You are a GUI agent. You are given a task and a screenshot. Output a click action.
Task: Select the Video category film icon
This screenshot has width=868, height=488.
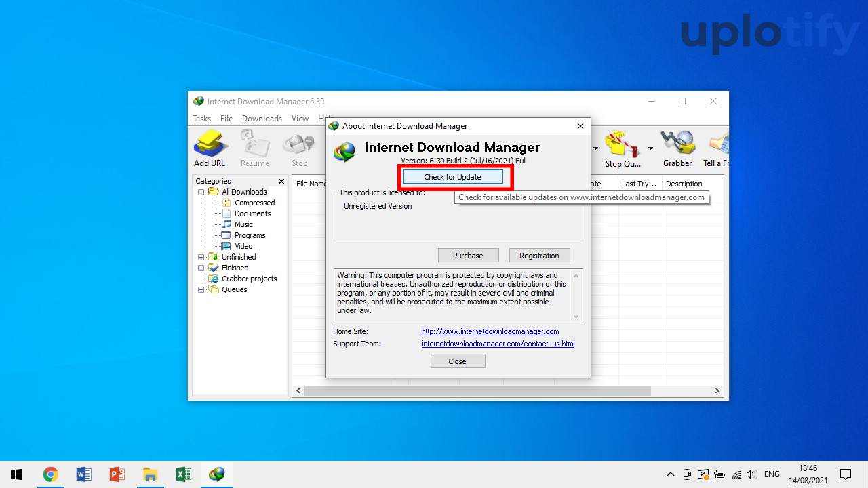(x=227, y=246)
